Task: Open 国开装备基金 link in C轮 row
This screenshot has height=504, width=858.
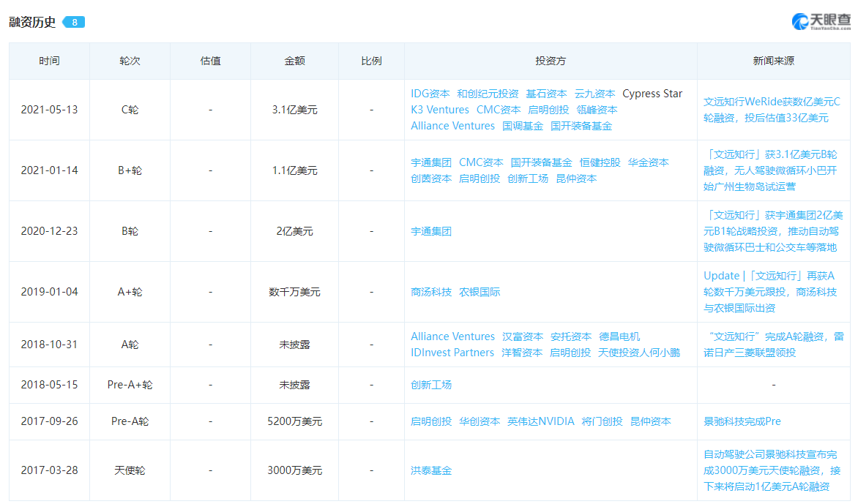Action: point(581,127)
